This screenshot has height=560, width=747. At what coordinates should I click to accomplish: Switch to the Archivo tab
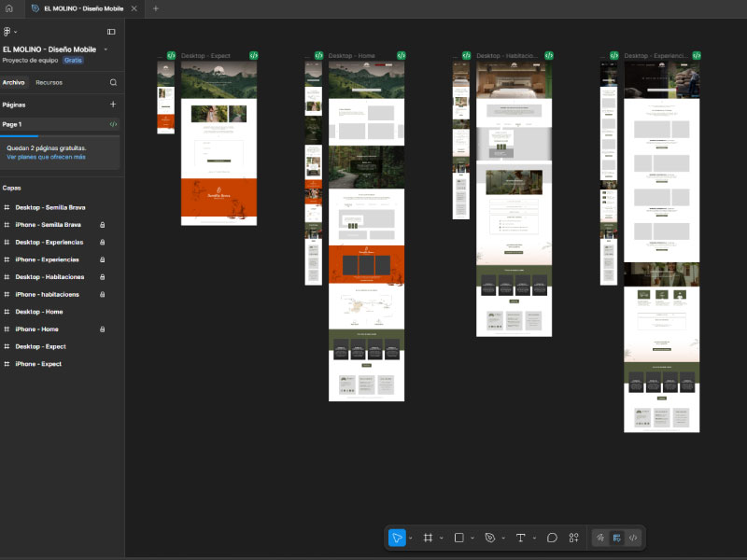13,82
